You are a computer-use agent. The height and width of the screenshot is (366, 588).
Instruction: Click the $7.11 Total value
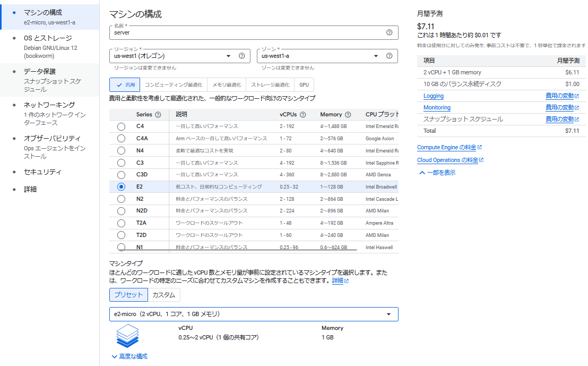click(x=572, y=131)
